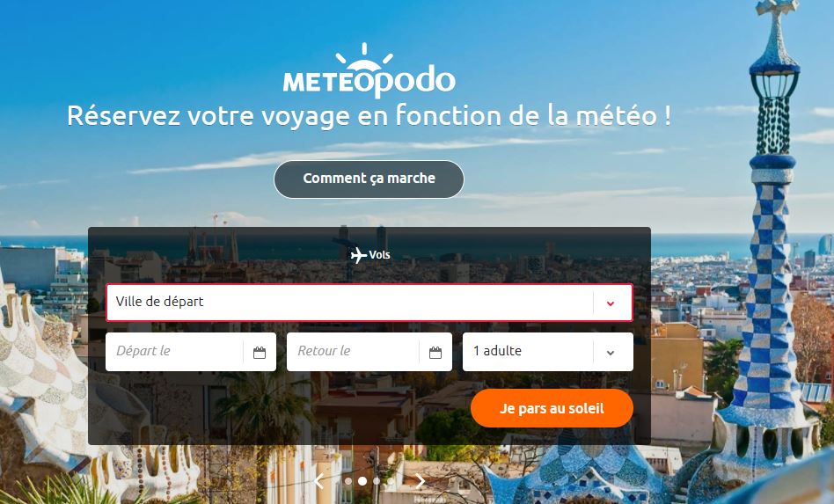This screenshot has height=504, width=834.
Task: Select the third carousel dot
Action: point(377,481)
